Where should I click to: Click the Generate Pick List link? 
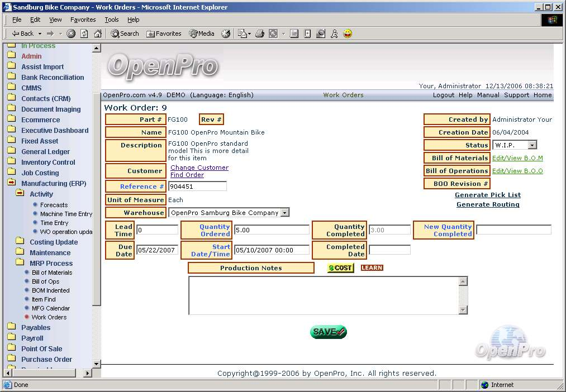coord(487,195)
